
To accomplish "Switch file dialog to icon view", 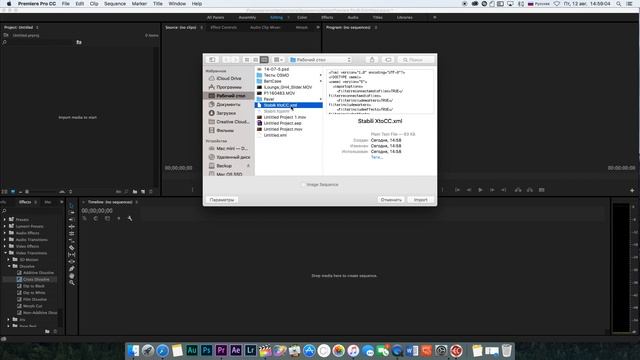I will (x=247, y=60).
